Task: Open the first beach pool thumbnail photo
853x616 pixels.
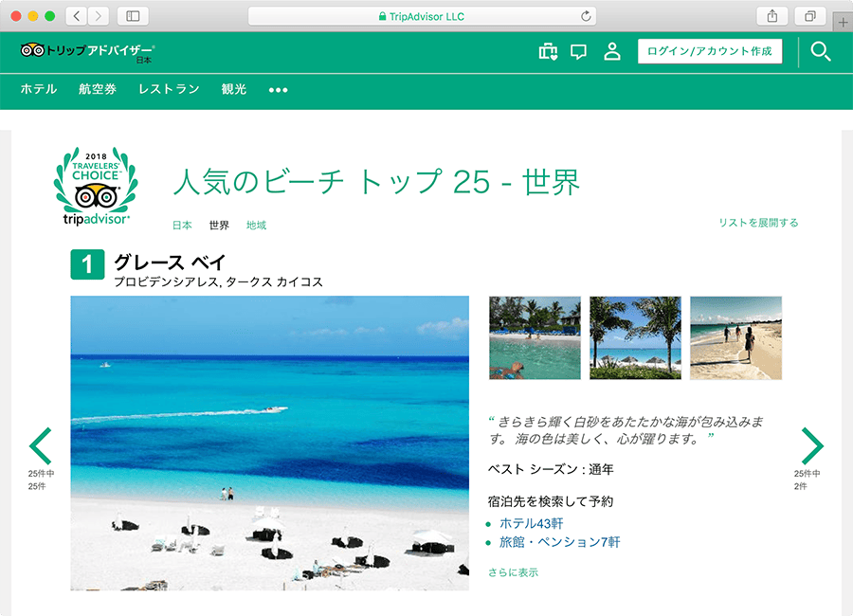Action: (535, 338)
